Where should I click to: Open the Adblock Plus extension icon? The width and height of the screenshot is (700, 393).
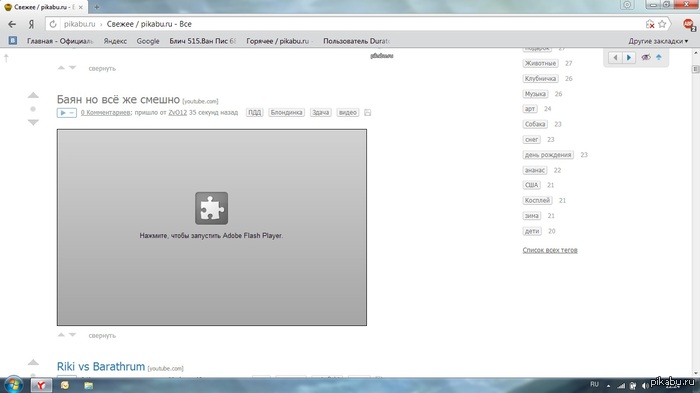tap(689, 25)
